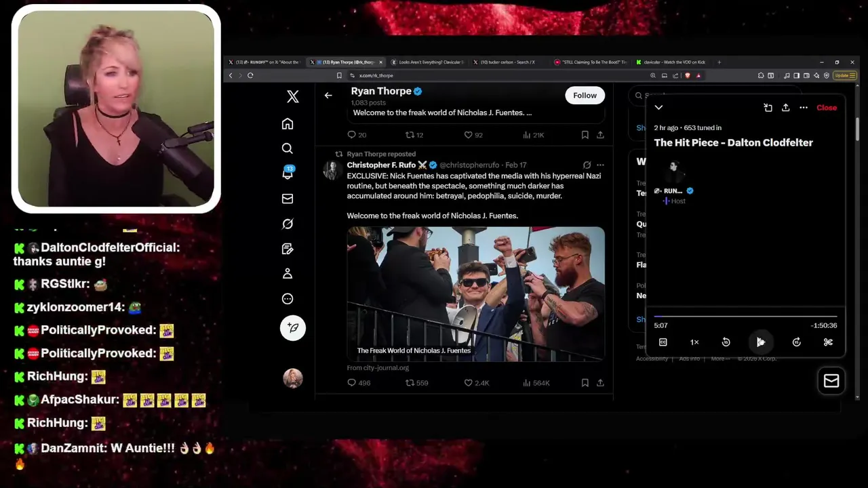868x488 pixels.
Task: Bookmark this page in browser toolbar
Action: pos(339,75)
